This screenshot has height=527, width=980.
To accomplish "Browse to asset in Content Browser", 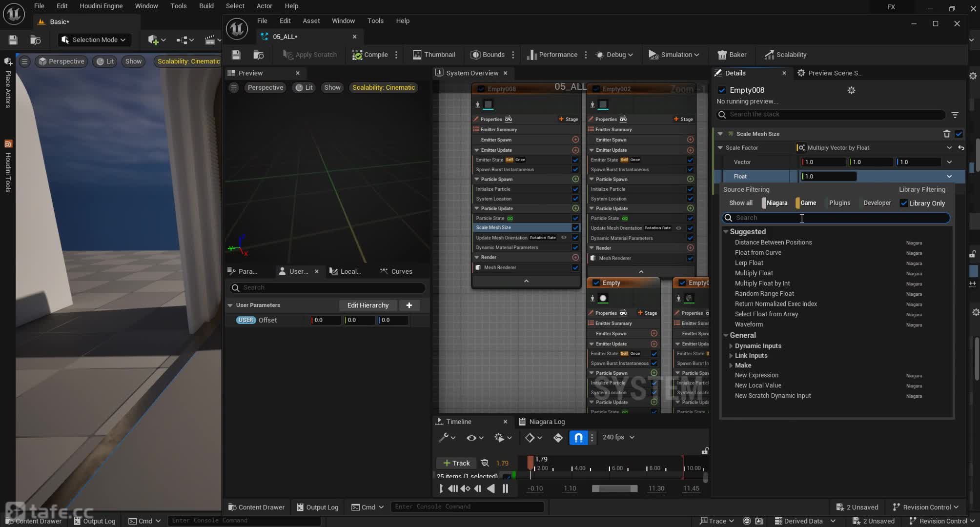I will 259,55.
